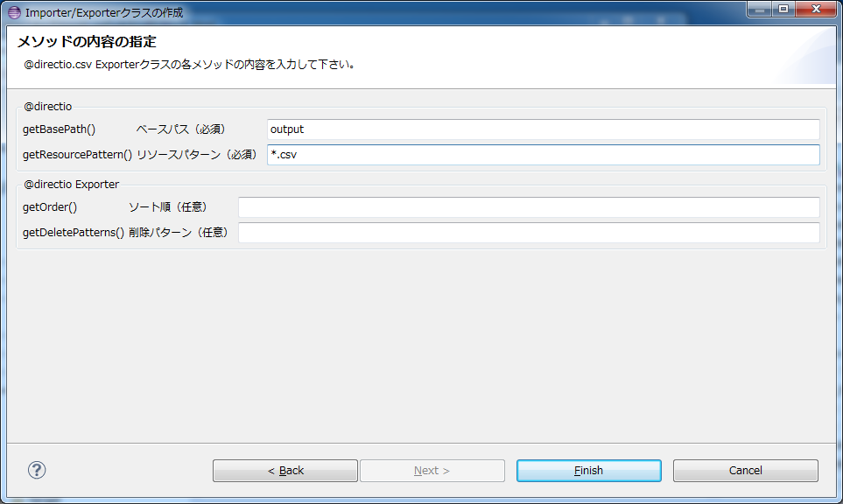Screen dimensions: 843x504
Task: Click the 'ベースパス（必須）' label
Action: (x=180, y=129)
